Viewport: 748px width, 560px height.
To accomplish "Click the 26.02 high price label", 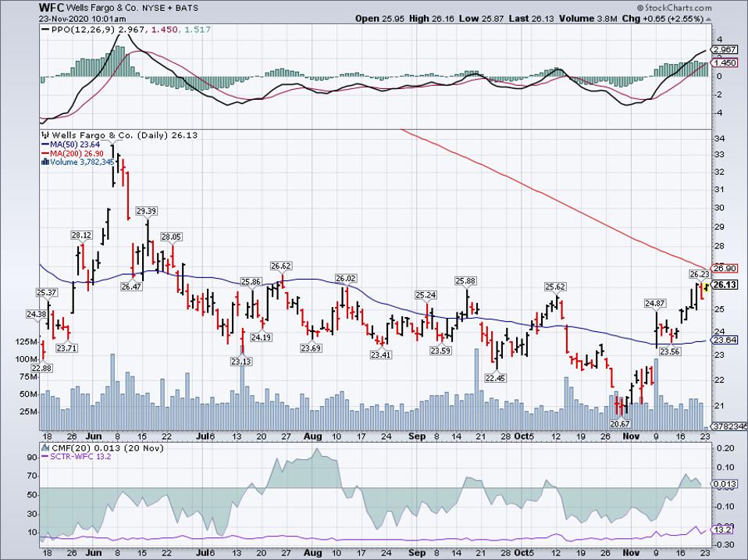I will 346,278.
